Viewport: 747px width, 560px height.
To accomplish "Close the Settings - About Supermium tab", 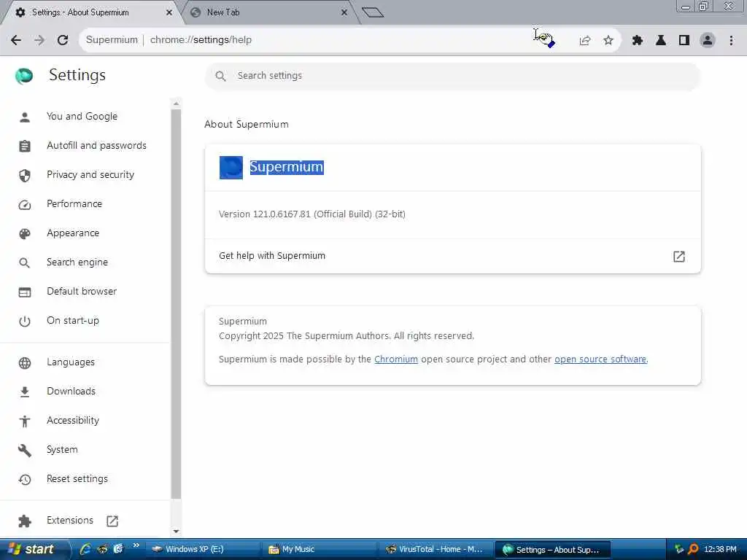I will point(169,12).
